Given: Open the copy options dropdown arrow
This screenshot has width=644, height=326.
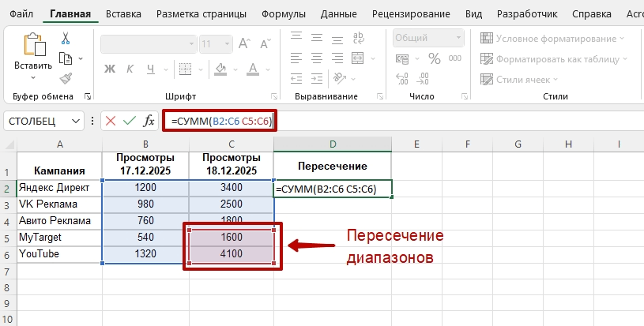Looking at the screenshot, I should click(81, 58).
